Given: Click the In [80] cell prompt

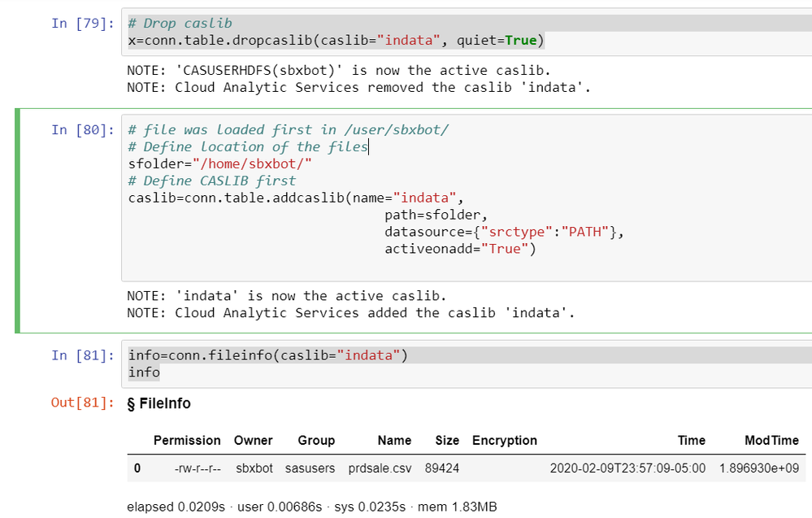Looking at the screenshot, I should pyautogui.click(x=83, y=130).
